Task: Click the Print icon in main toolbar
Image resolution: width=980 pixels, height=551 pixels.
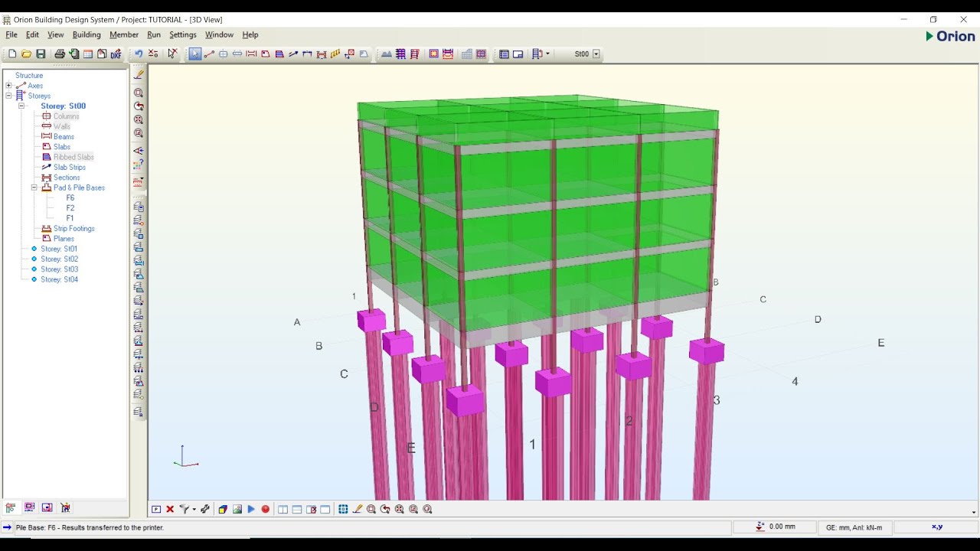Action: 60,54
